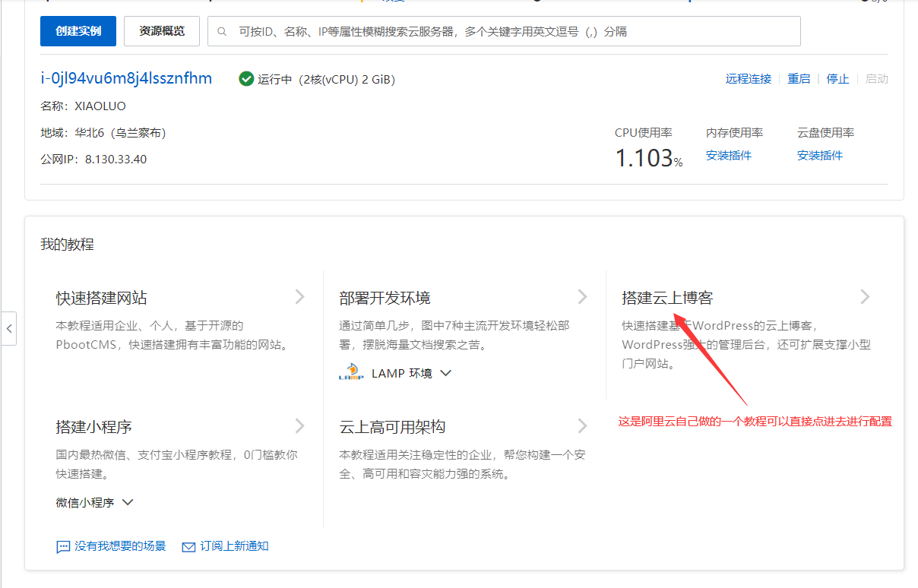918x588 pixels.
Task: Select the CPU使用率 label
Action: (644, 133)
